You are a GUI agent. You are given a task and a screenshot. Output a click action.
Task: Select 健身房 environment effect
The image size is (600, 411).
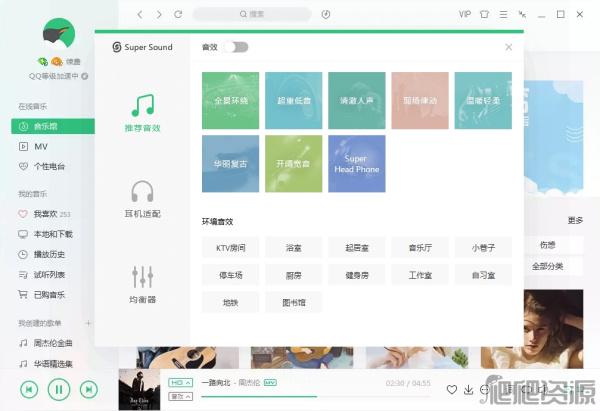pos(357,275)
